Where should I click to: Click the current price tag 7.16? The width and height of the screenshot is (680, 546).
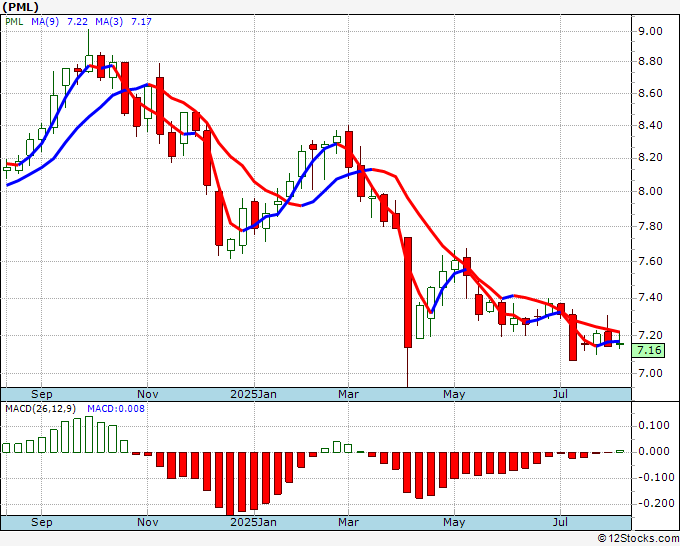tap(648, 350)
